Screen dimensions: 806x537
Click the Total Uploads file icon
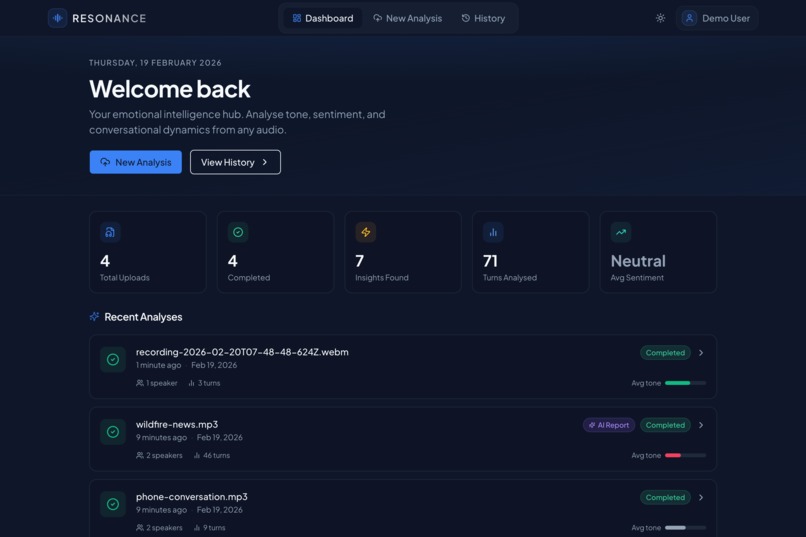tap(110, 232)
